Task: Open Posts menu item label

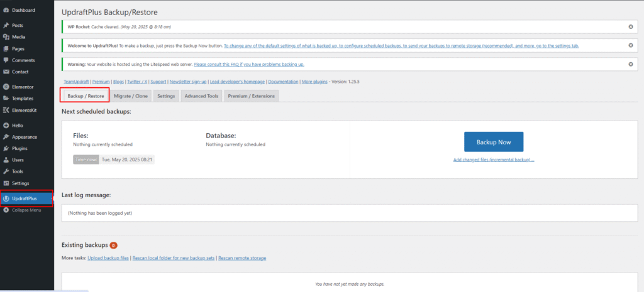Action: coord(18,25)
